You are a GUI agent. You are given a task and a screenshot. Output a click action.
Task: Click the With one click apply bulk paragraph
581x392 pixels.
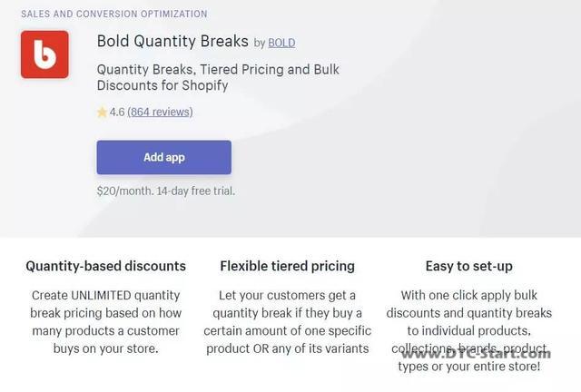pyautogui.click(x=469, y=330)
